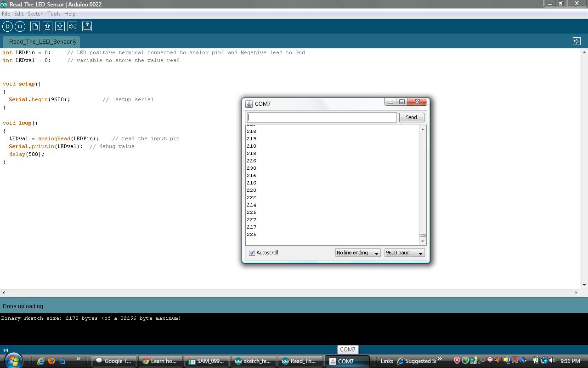This screenshot has width=588, height=368.
Task: Click the Stop toolbar icon
Action: pos(20,26)
